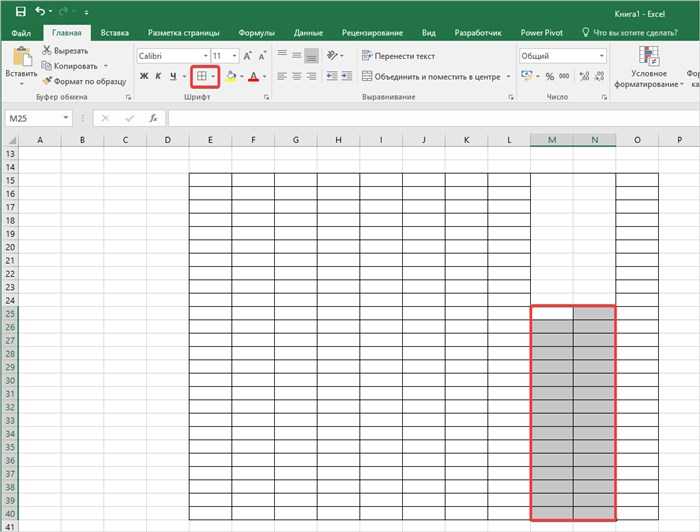Open the underline style dropdown arrow
Image resolution: width=700 pixels, height=532 pixels.
tap(184, 76)
